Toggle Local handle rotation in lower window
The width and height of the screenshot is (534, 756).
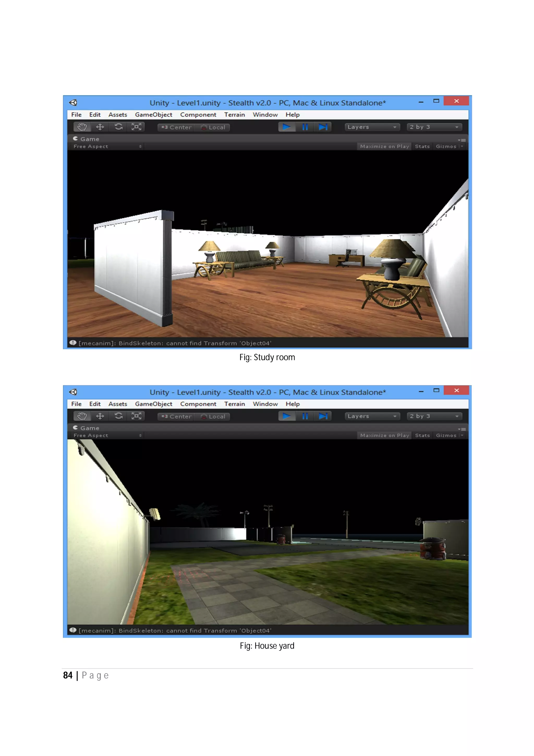(x=213, y=417)
